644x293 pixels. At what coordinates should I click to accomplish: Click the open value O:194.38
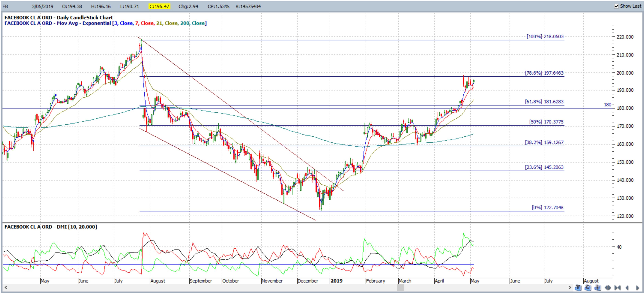click(72, 7)
